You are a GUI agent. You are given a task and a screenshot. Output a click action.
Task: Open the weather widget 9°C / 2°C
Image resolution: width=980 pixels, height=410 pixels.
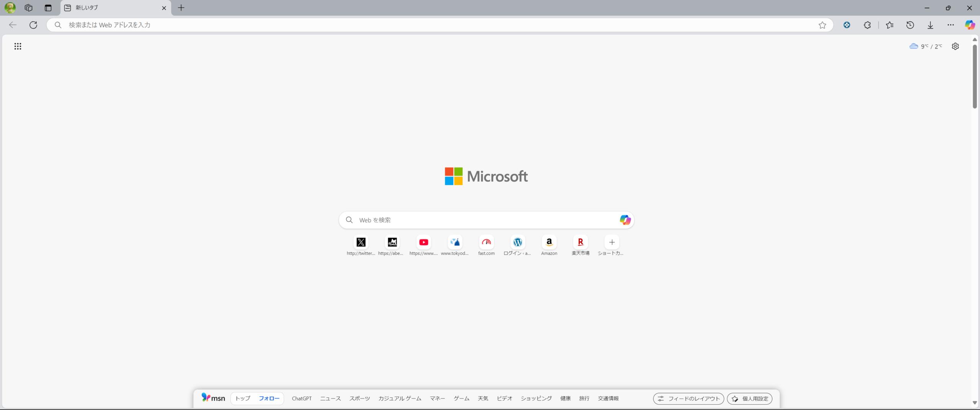click(x=926, y=46)
